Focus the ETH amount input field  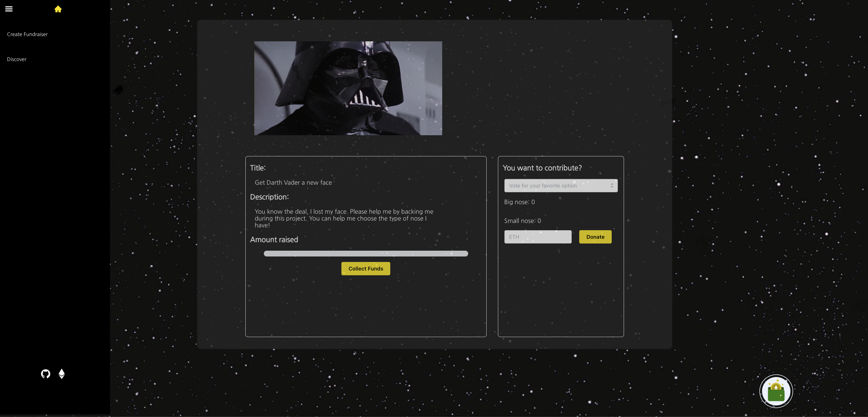tap(538, 237)
